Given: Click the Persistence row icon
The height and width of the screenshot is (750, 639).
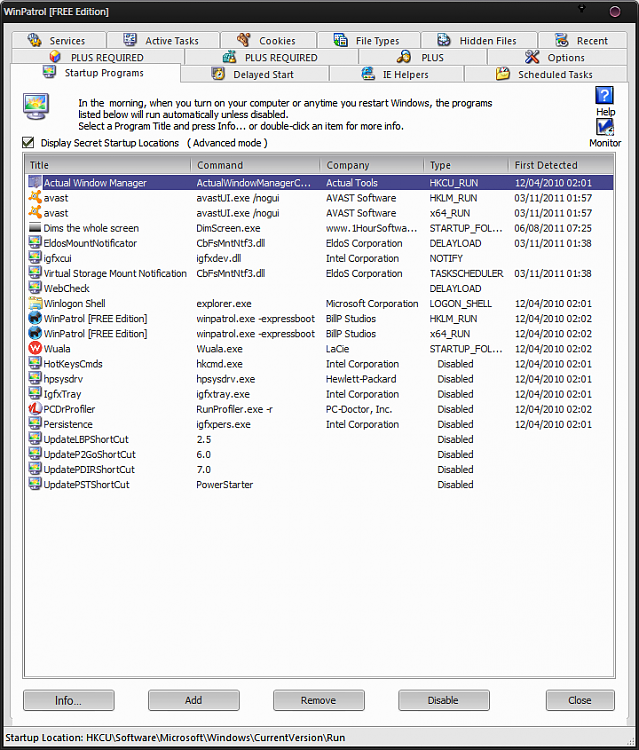Looking at the screenshot, I should coord(35,424).
